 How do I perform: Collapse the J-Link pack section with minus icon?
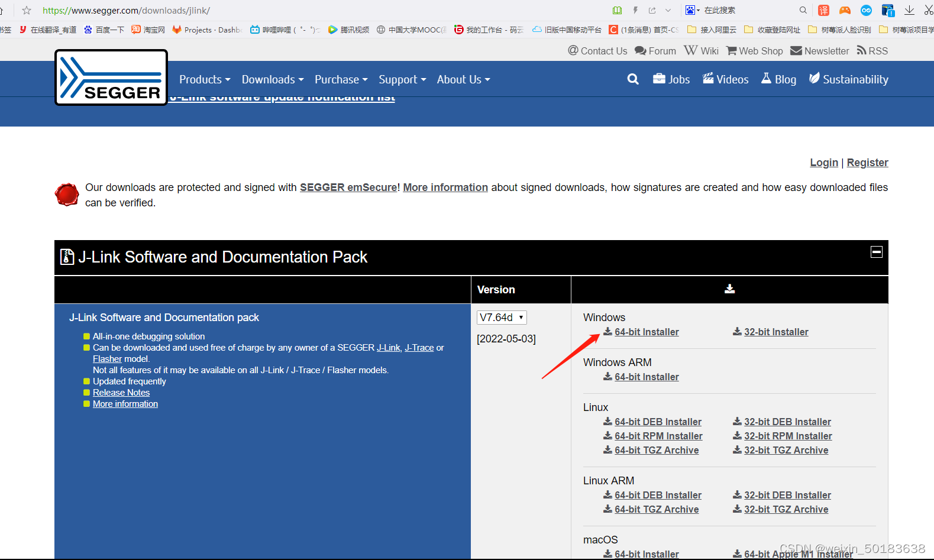[877, 252]
